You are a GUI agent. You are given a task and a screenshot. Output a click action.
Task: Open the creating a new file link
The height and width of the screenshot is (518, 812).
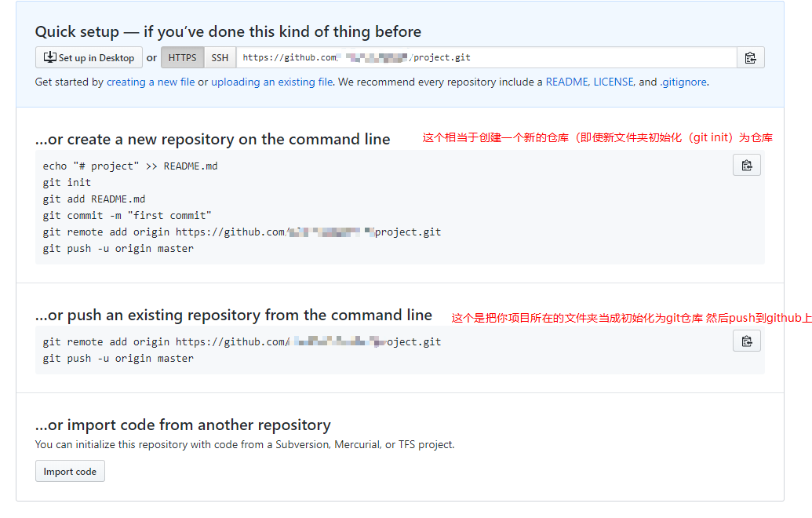[151, 82]
